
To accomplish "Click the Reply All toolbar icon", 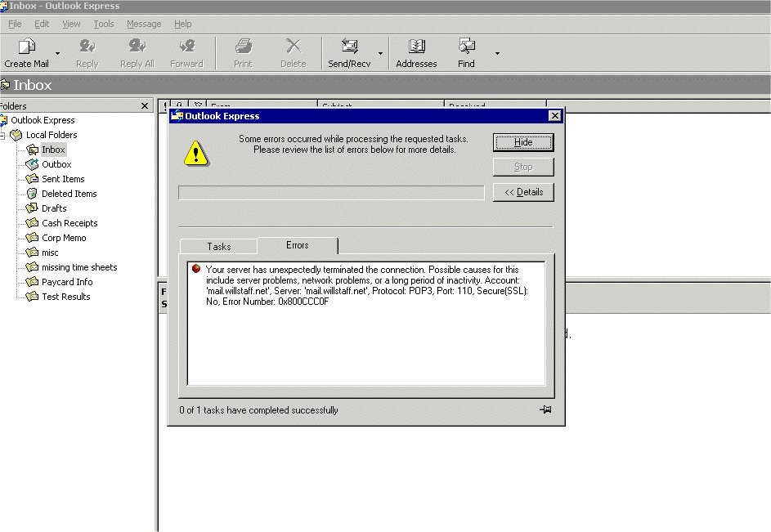I will point(137,47).
